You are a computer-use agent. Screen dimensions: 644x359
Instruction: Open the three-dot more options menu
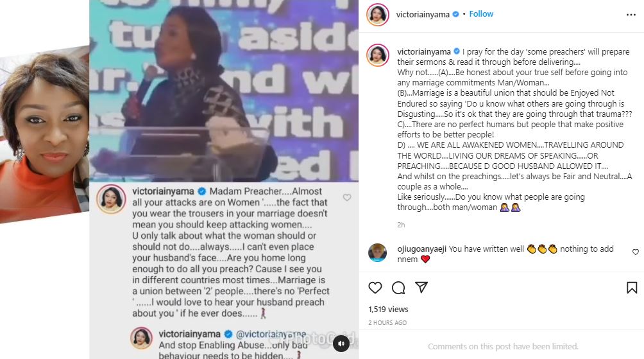pyautogui.click(x=631, y=15)
